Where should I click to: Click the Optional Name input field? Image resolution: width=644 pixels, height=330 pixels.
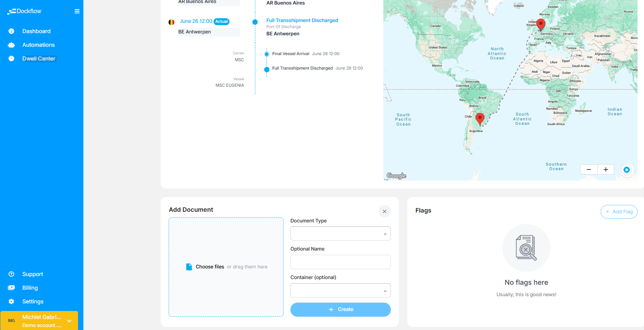[x=340, y=262]
